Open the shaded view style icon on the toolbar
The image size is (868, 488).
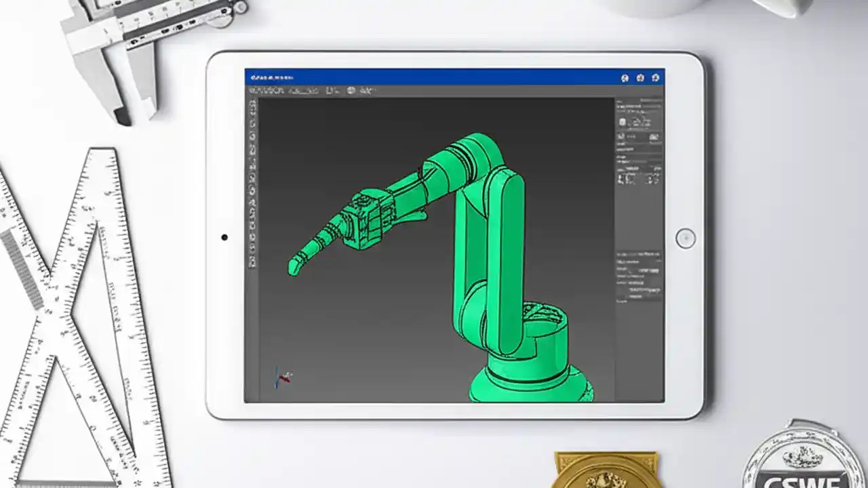(351, 89)
